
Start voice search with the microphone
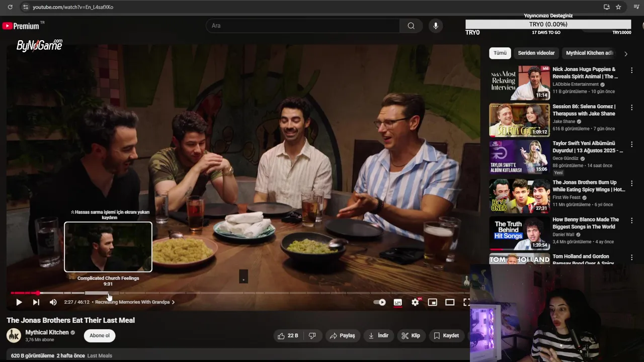(x=436, y=26)
